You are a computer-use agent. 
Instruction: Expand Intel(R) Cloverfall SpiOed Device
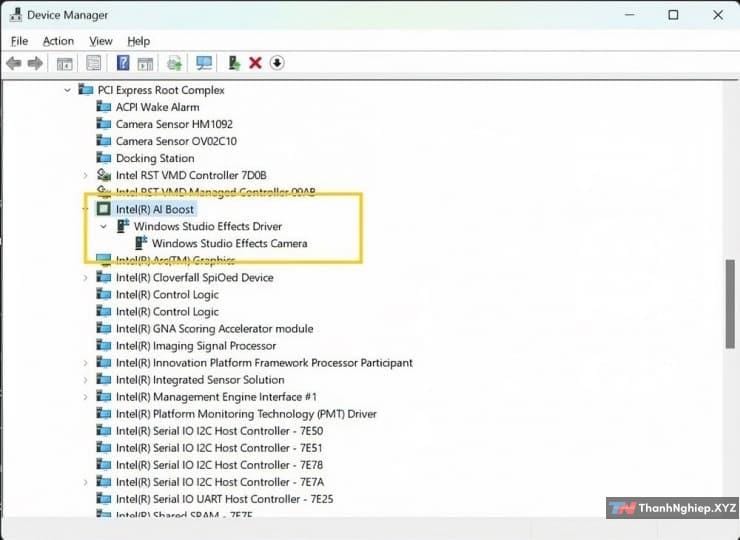85,278
